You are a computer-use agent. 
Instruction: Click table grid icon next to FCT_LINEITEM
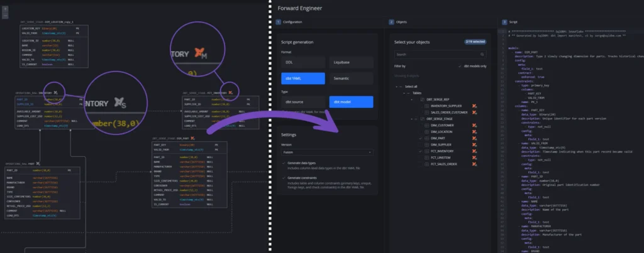click(427, 158)
